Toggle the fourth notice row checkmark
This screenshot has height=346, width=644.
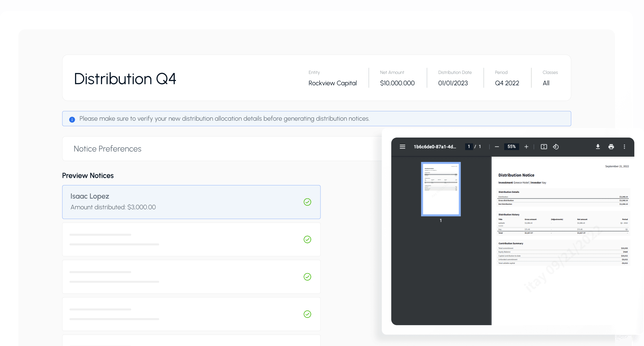307,314
